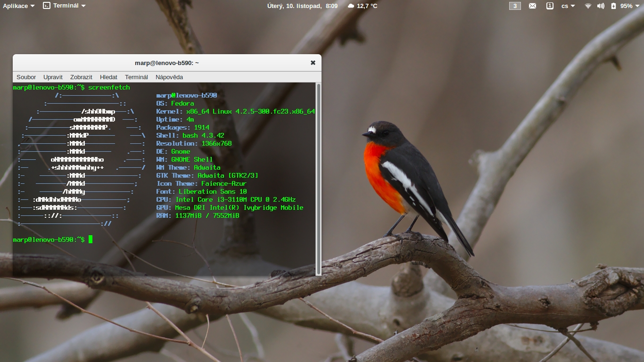Open the Zobrazit menu
This screenshot has height=362, width=644.
coord(81,77)
